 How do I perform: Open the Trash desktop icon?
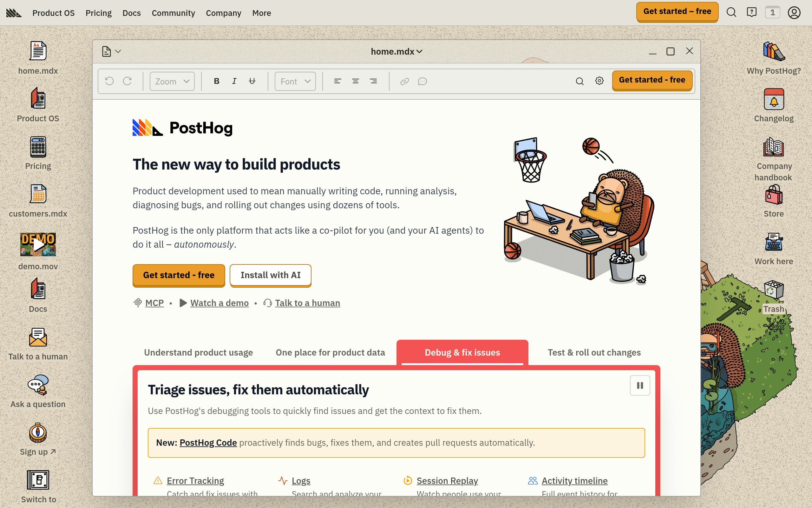click(x=774, y=290)
